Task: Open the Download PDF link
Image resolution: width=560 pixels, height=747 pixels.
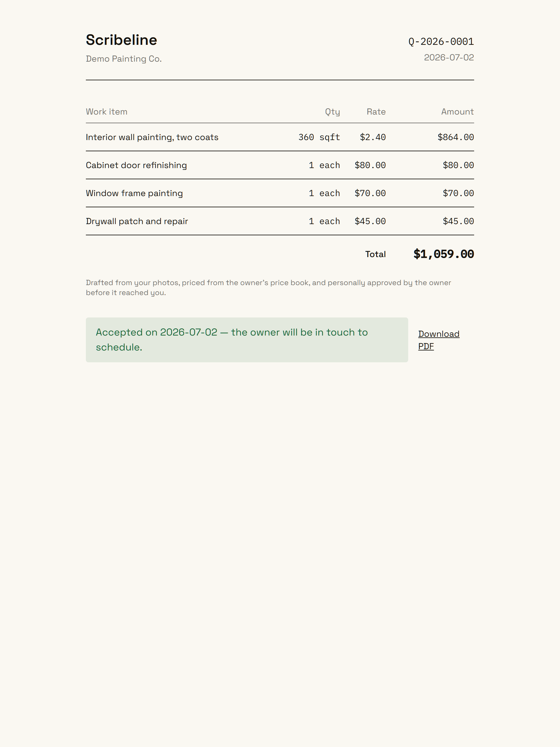Action: point(438,340)
